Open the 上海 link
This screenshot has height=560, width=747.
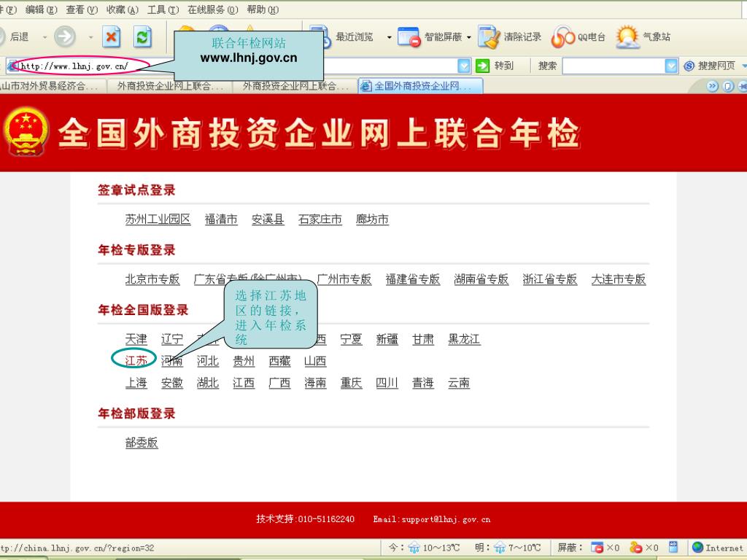click(136, 383)
